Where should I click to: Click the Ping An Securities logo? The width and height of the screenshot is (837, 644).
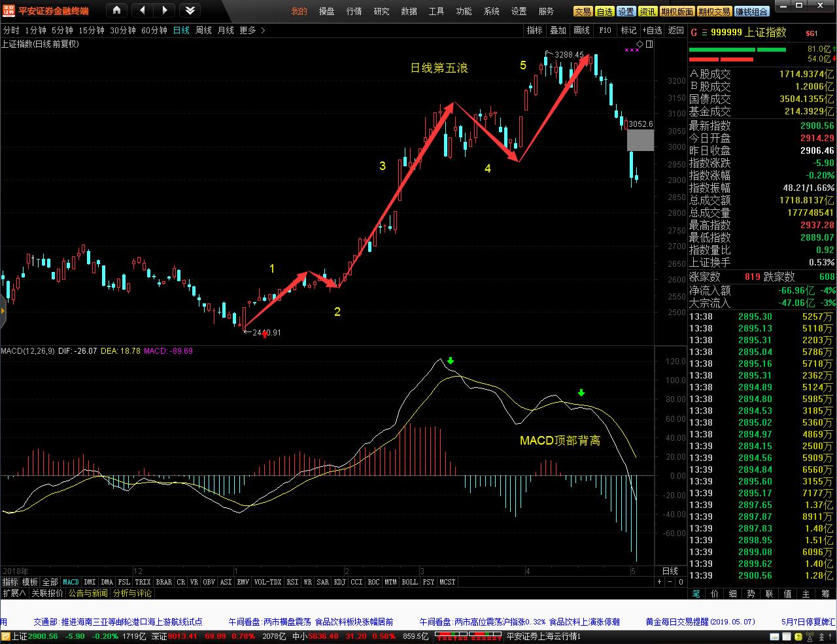(x=9, y=10)
